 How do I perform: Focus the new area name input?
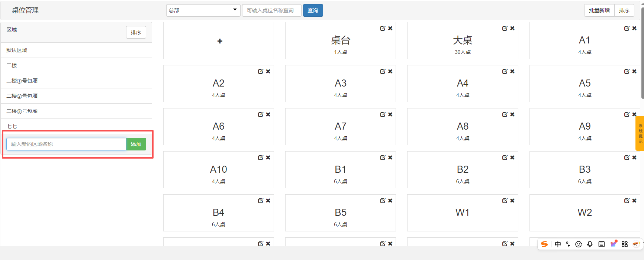pos(66,144)
